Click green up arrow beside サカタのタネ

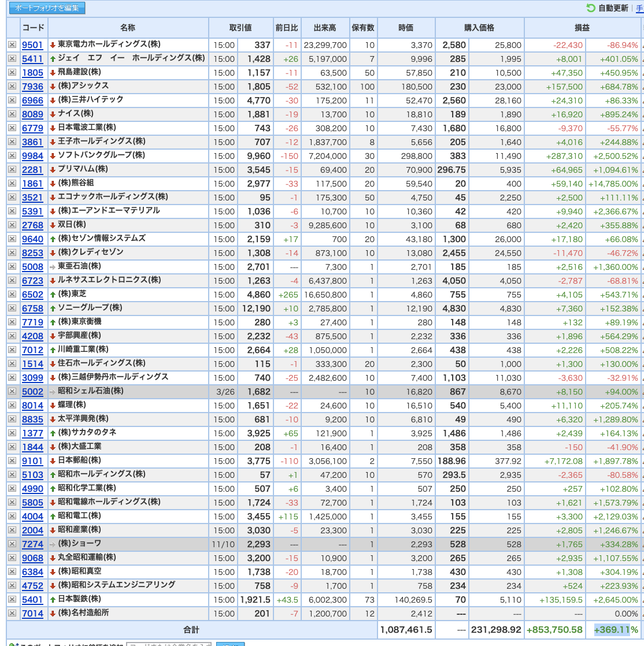pos(53,433)
